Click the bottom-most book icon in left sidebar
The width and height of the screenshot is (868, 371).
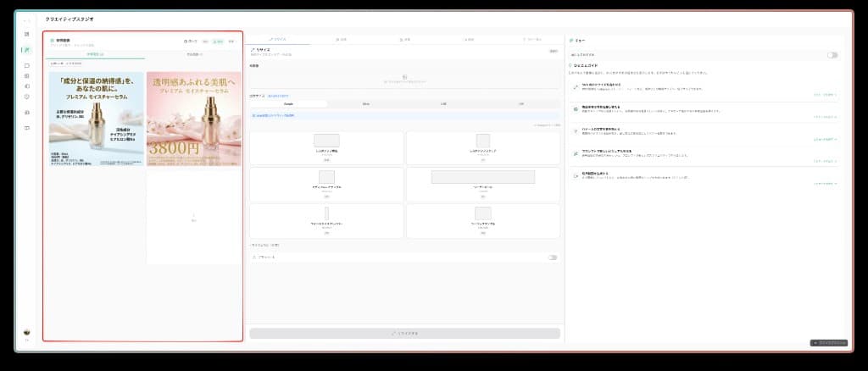[27, 128]
